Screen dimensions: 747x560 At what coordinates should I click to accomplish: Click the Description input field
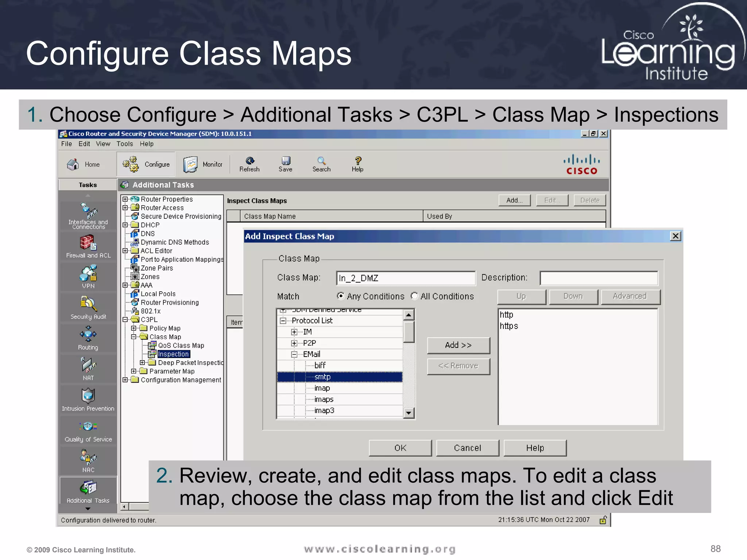pos(599,278)
